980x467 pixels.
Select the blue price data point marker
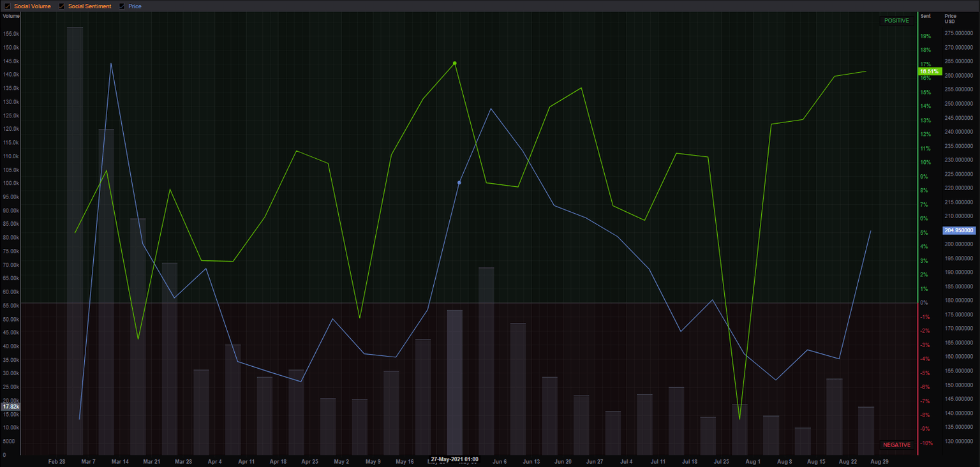click(459, 182)
